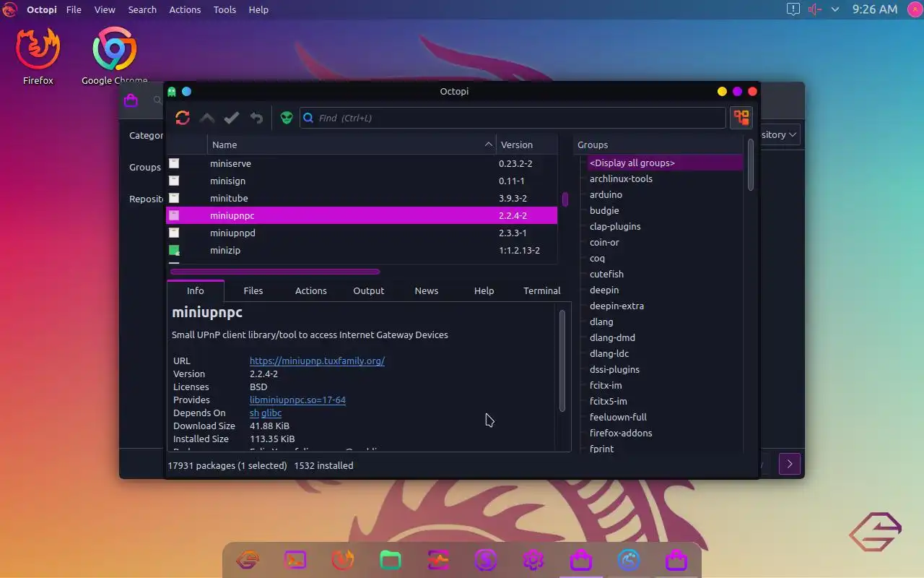Open the Search menu

coord(142,9)
